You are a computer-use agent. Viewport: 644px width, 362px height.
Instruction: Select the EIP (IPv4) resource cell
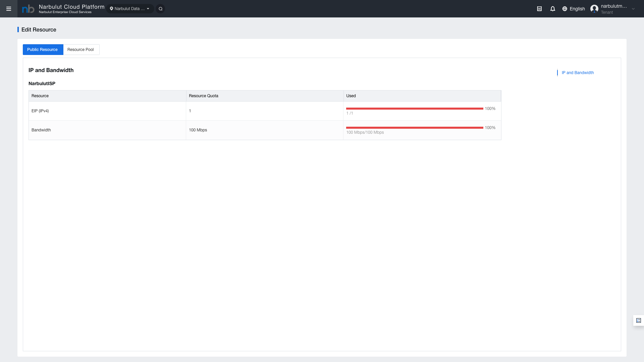pos(107,111)
